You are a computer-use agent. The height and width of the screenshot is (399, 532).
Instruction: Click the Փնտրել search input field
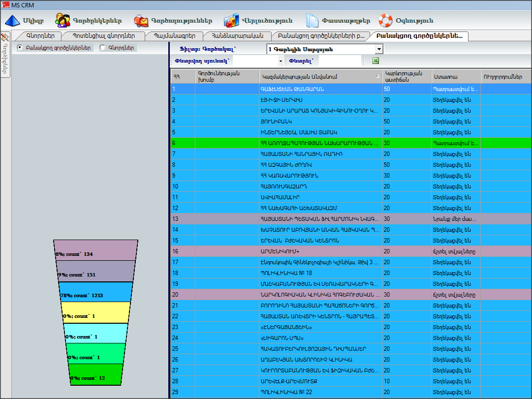(340, 61)
